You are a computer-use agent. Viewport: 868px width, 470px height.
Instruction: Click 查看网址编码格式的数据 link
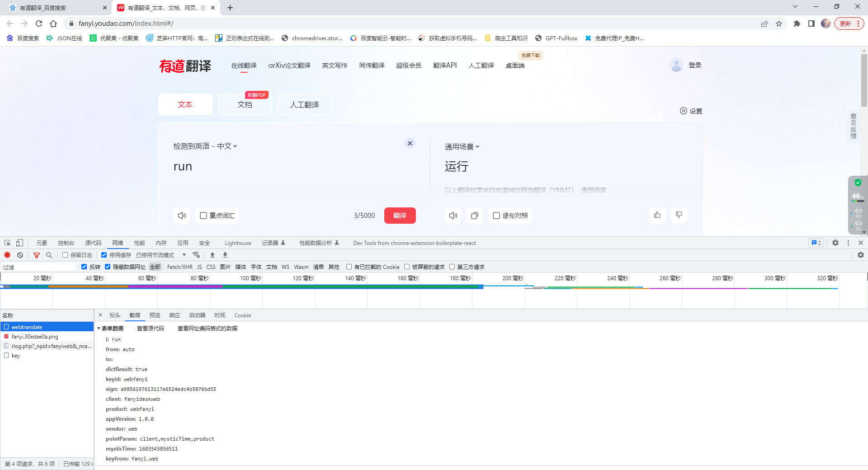tap(208, 329)
